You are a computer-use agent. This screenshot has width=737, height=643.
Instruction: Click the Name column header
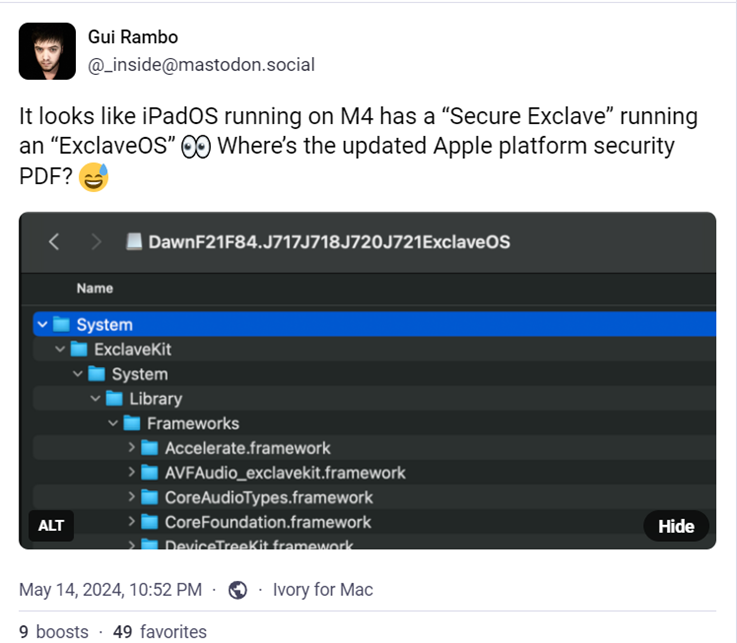(95, 288)
